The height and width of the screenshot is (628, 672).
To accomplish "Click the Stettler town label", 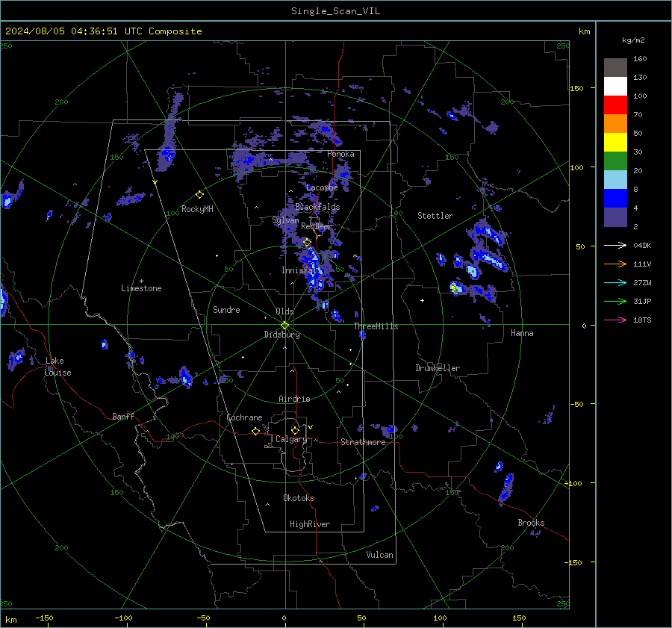I will (x=435, y=216).
